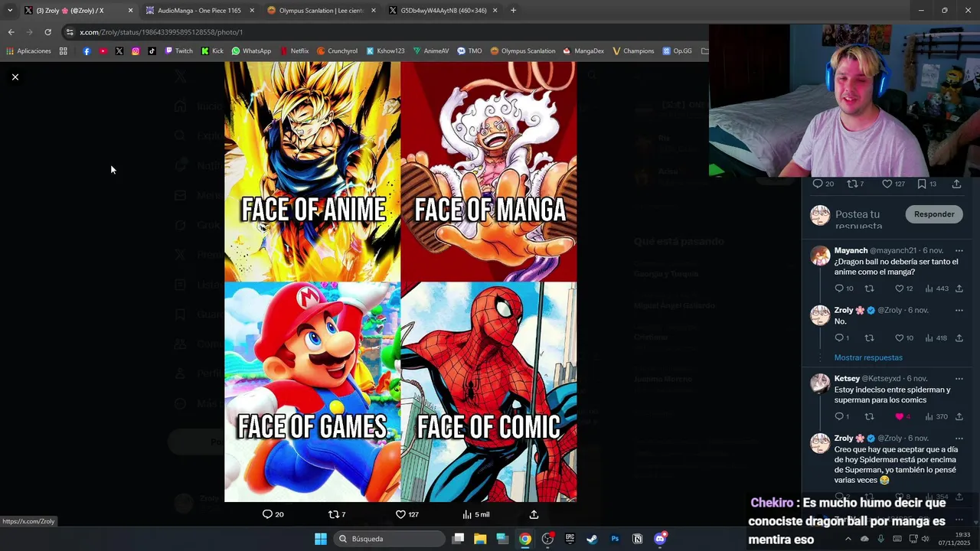The width and height of the screenshot is (980, 551).
Task: Click the Face of Manga Luffy image
Action: click(488, 172)
